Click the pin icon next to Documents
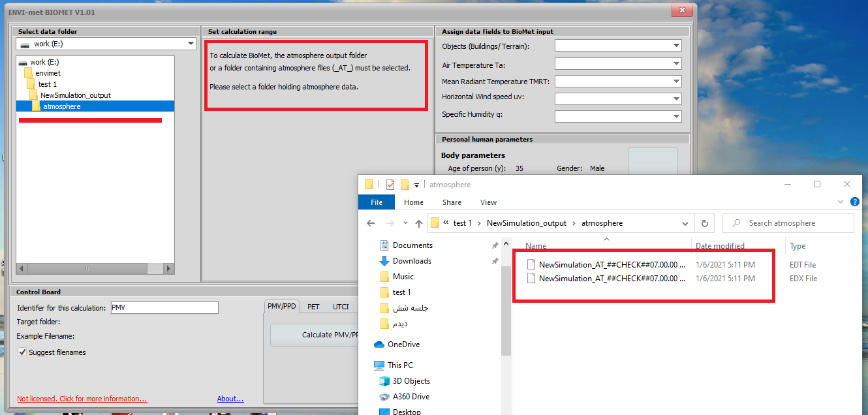 click(x=495, y=245)
